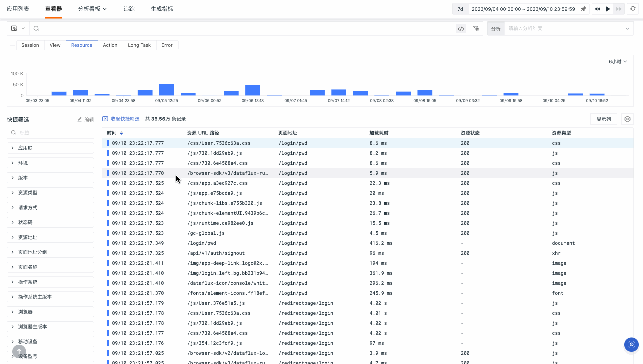The width and height of the screenshot is (643, 364).
Task: Select the Resource data type
Action: pyautogui.click(x=82, y=45)
